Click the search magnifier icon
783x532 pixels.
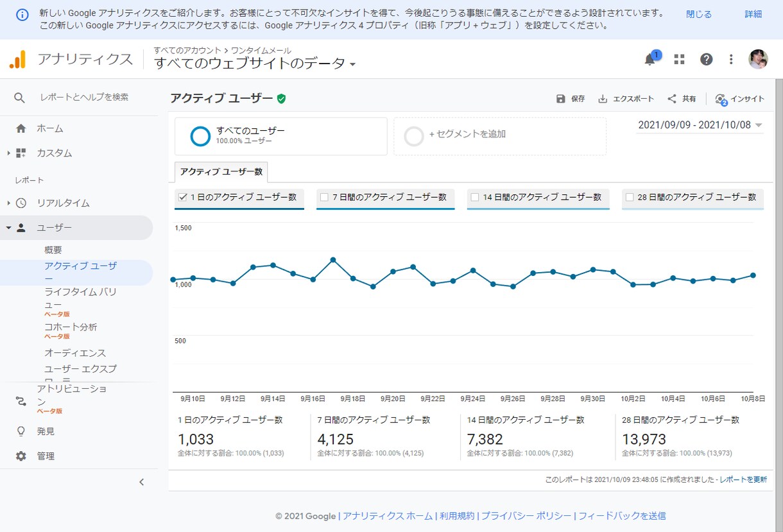20,98
